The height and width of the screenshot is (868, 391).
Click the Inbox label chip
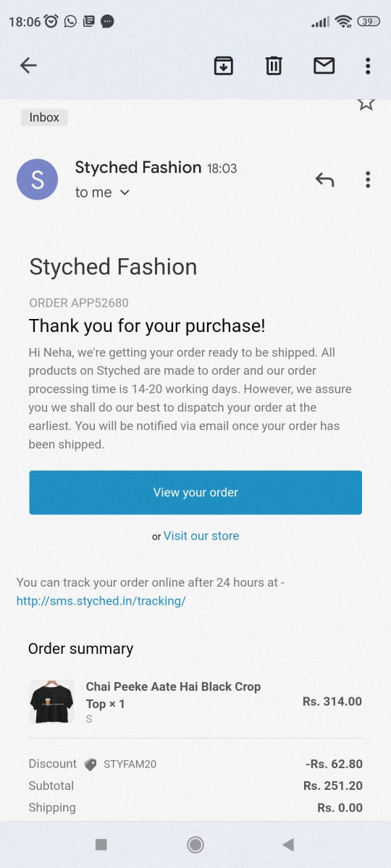point(44,117)
